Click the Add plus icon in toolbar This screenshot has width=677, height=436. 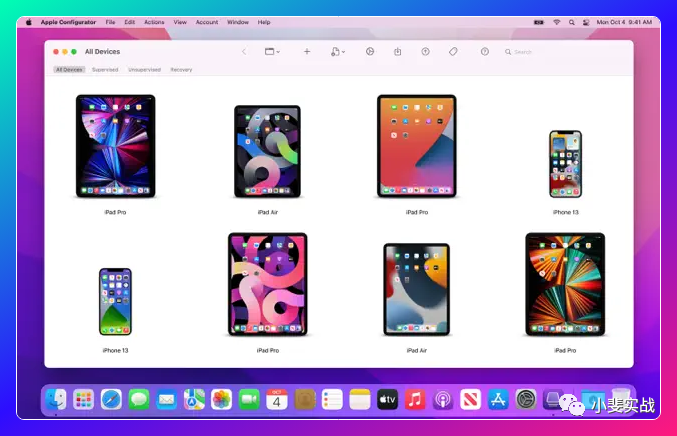click(x=307, y=51)
